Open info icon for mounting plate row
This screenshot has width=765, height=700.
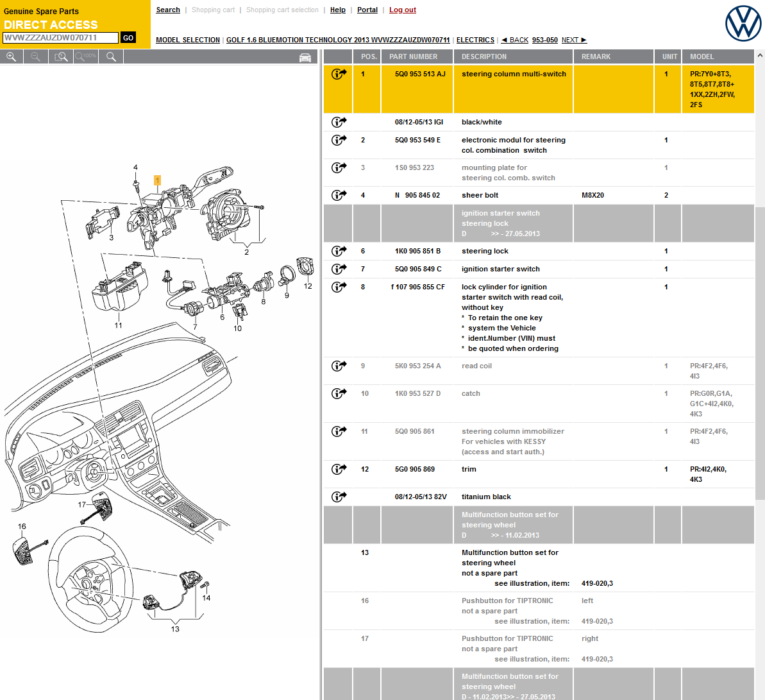(x=339, y=167)
